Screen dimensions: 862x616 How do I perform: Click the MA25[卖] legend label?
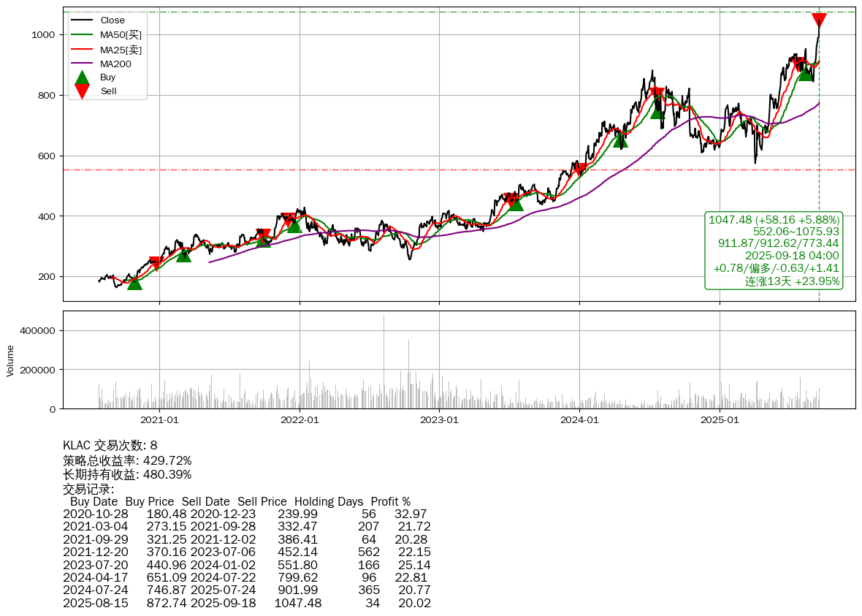121,49
